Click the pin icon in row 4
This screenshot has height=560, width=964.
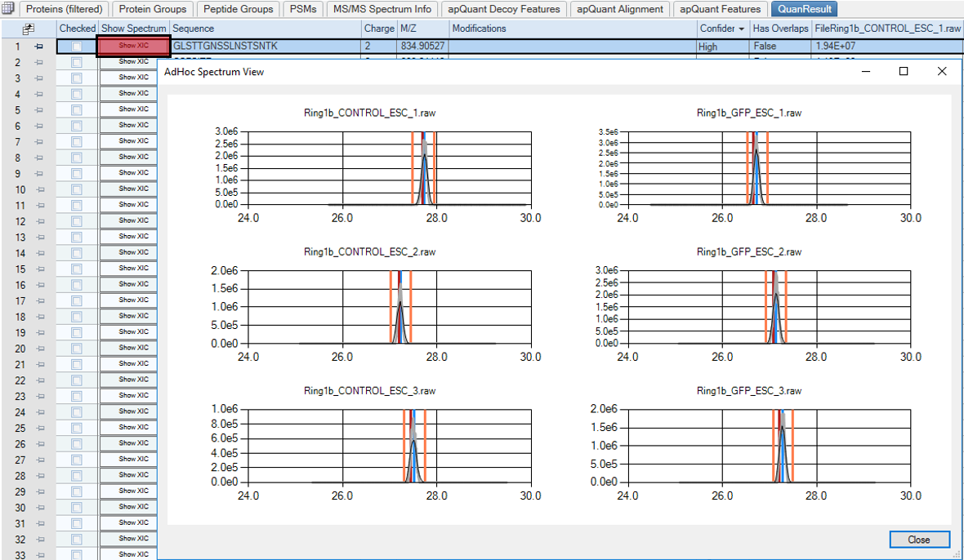click(39, 94)
